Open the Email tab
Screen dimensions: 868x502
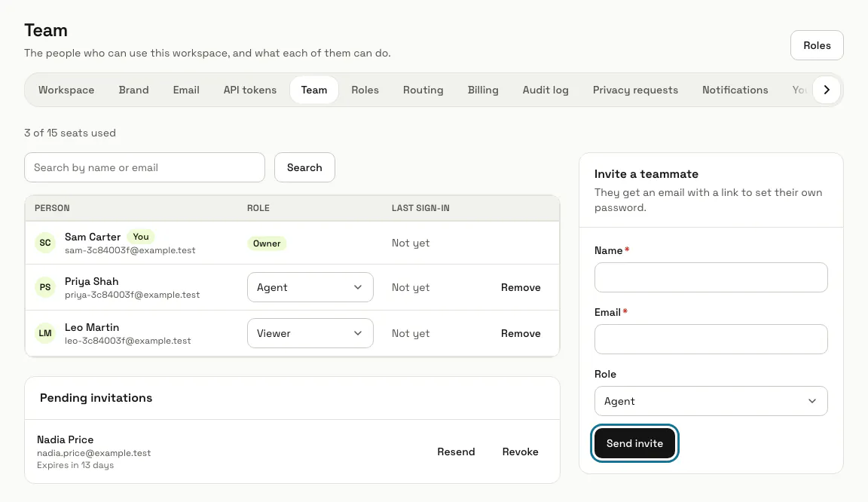[186, 90]
